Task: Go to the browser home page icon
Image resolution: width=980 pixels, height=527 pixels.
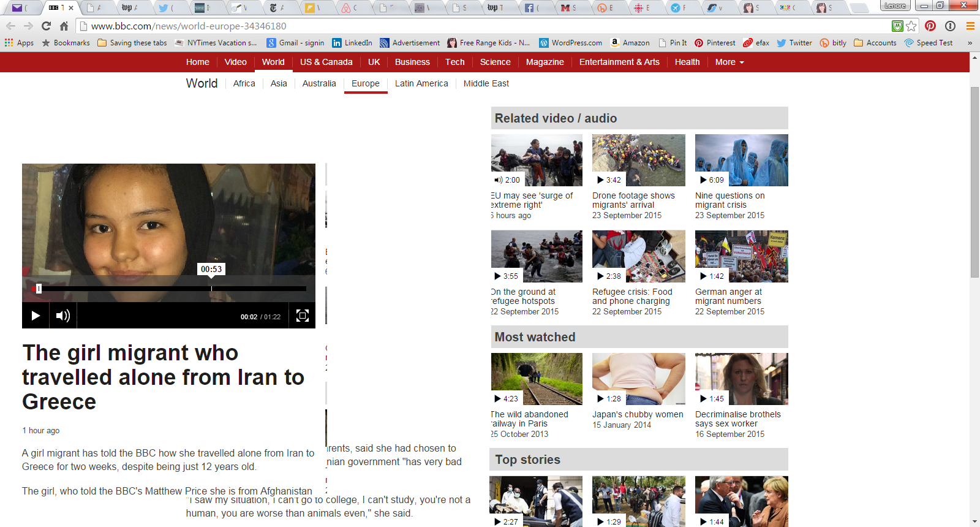Action: 64,26
